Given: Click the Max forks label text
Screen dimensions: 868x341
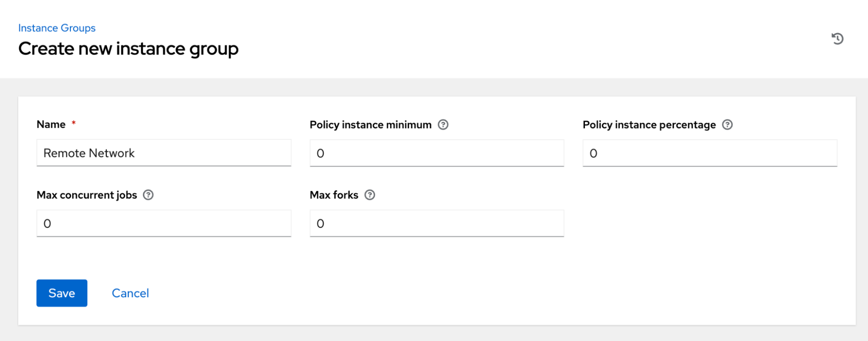Looking at the screenshot, I should (x=334, y=195).
